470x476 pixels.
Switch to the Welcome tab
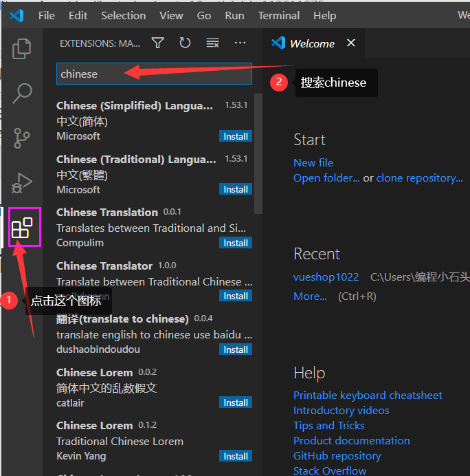[x=312, y=43]
